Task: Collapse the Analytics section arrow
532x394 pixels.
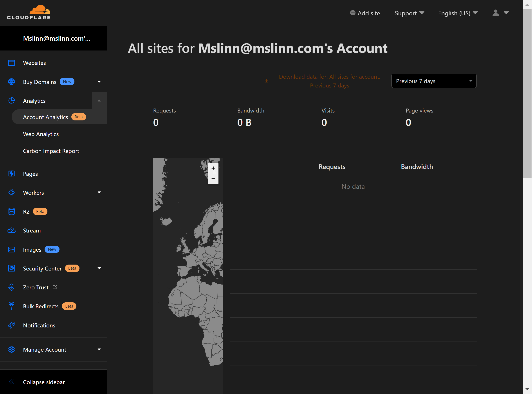Action: (x=99, y=101)
